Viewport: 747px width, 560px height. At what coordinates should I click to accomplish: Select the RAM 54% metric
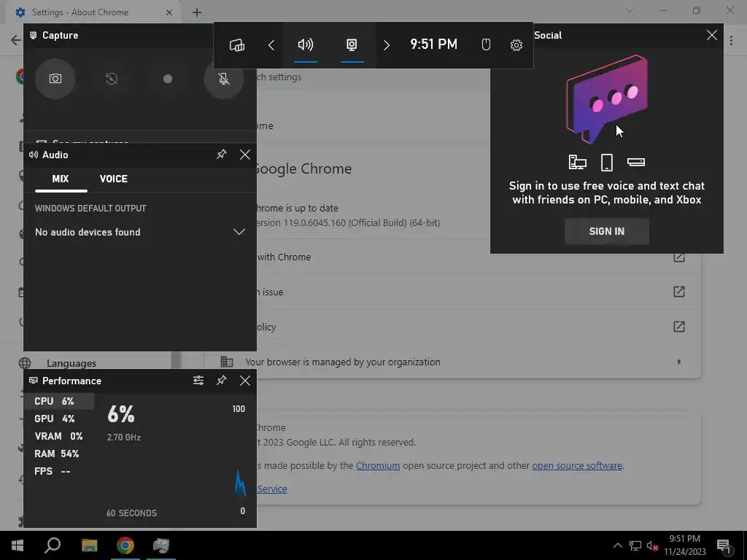[x=59, y=454]
